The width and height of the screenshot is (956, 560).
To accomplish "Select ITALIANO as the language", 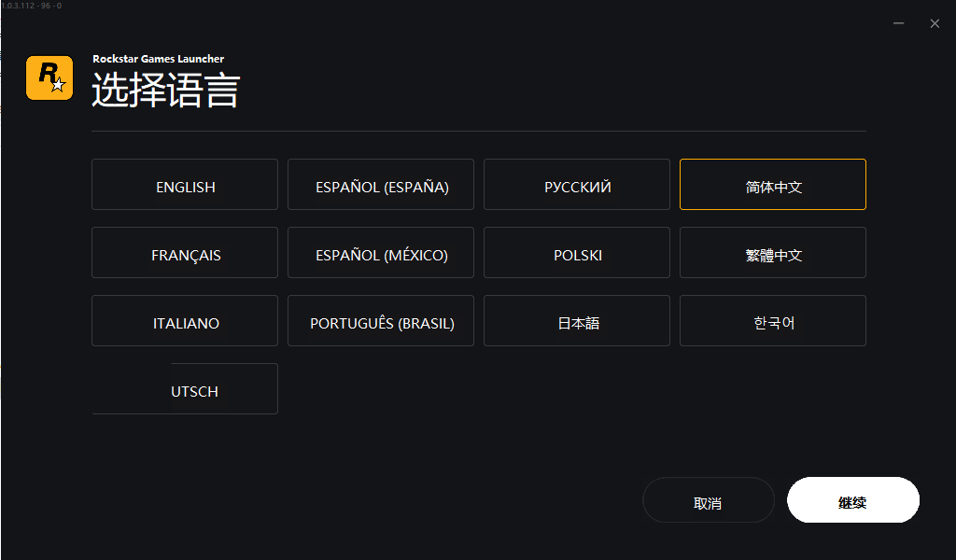I will click(185, 321).
